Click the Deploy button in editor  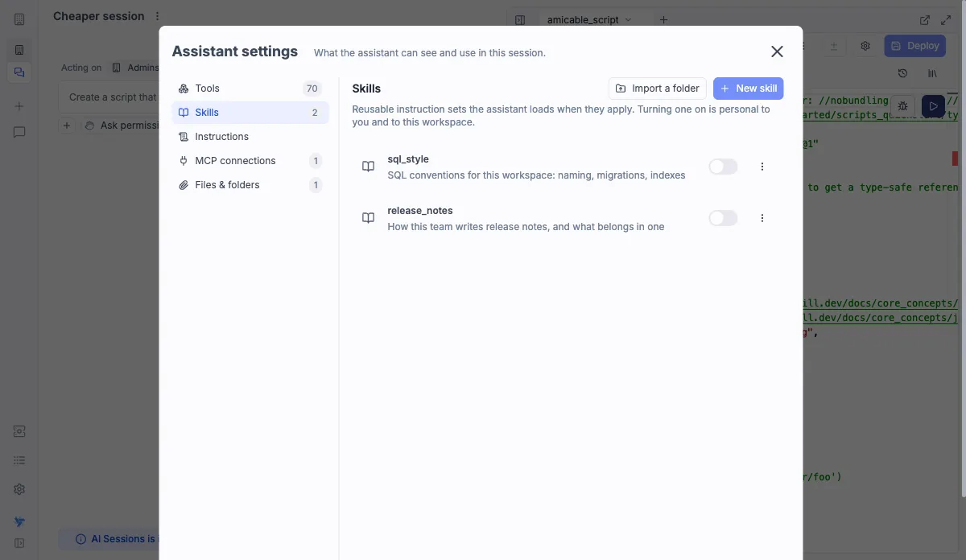915,46
